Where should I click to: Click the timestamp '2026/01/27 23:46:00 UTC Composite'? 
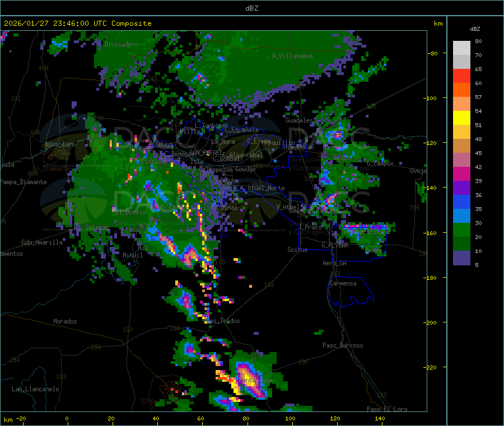pos(77,24)
